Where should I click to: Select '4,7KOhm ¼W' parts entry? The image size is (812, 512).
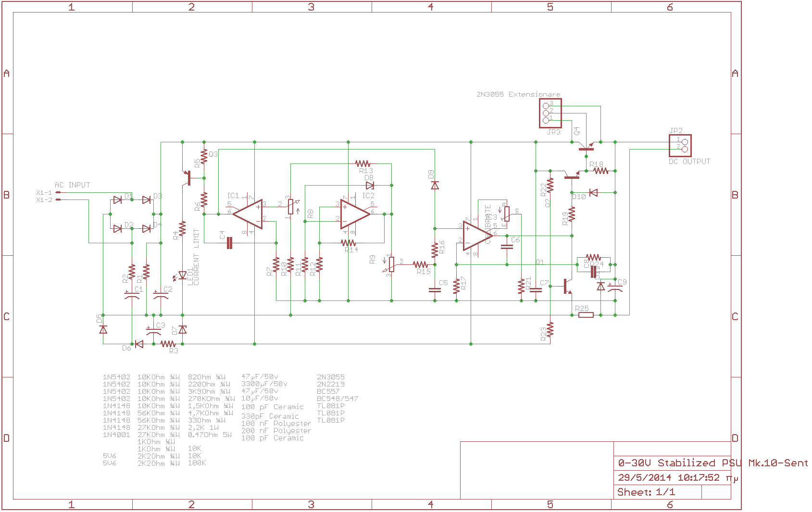click(211, 413)
